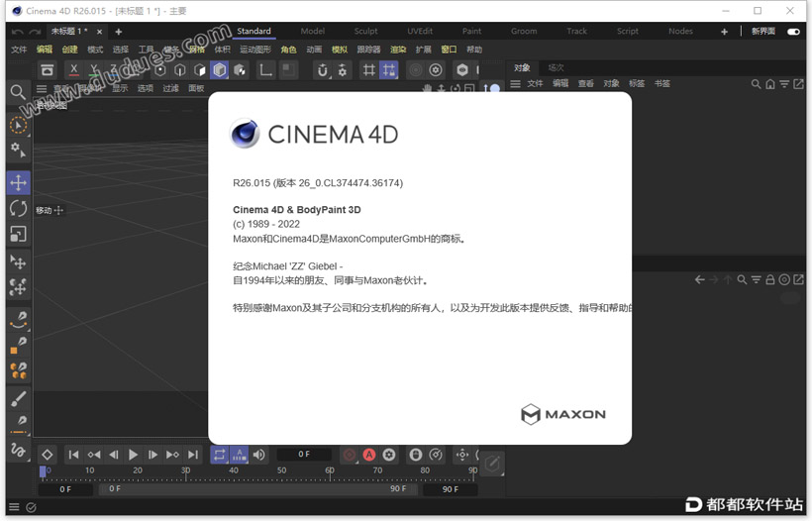Screen dimensions: 812x521
Task: Select the Scale tool
Action: click(18, 235)
